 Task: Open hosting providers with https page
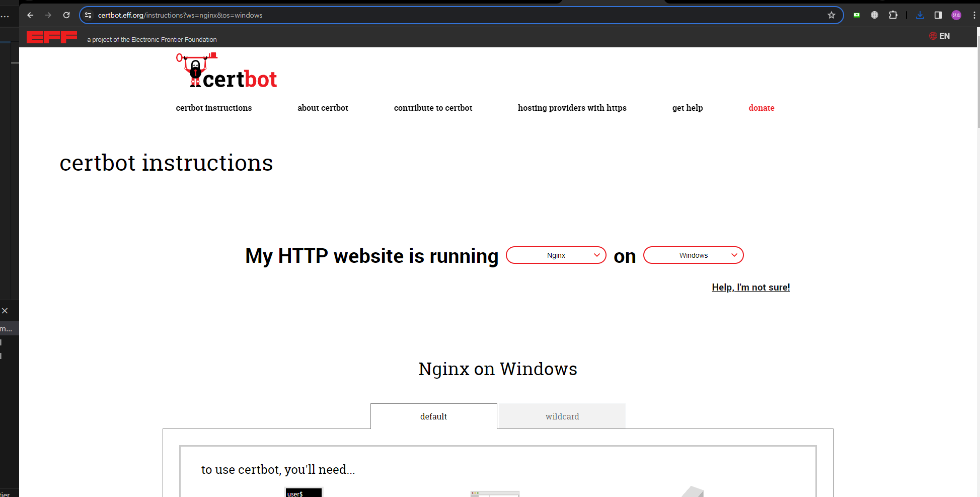[572, 108]
